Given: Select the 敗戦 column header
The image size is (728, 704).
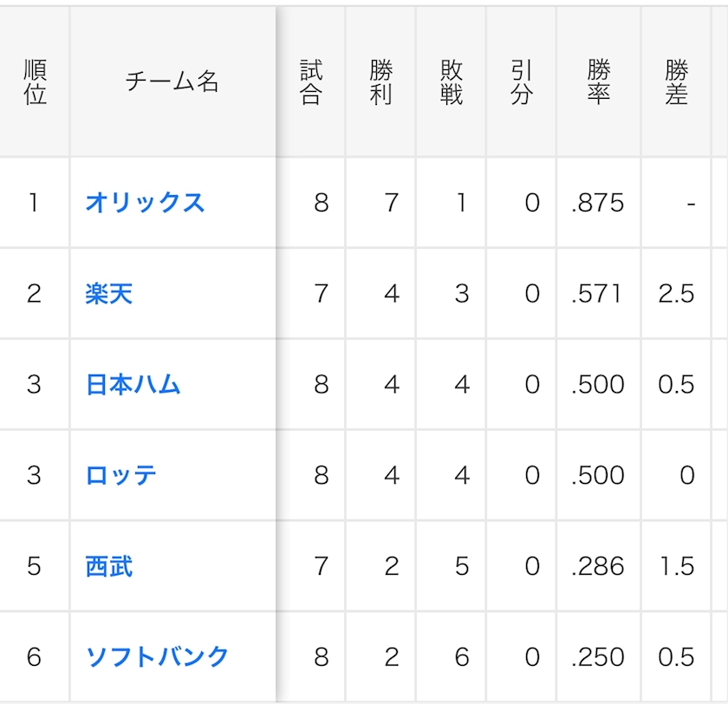Looking at the screenshot, I should (x=452, y=82).
